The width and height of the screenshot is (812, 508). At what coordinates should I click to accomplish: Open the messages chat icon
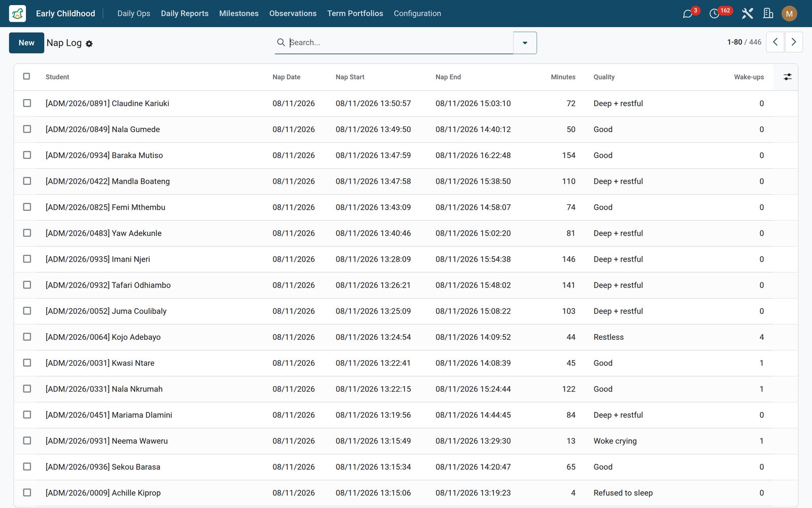click(688, 14)
